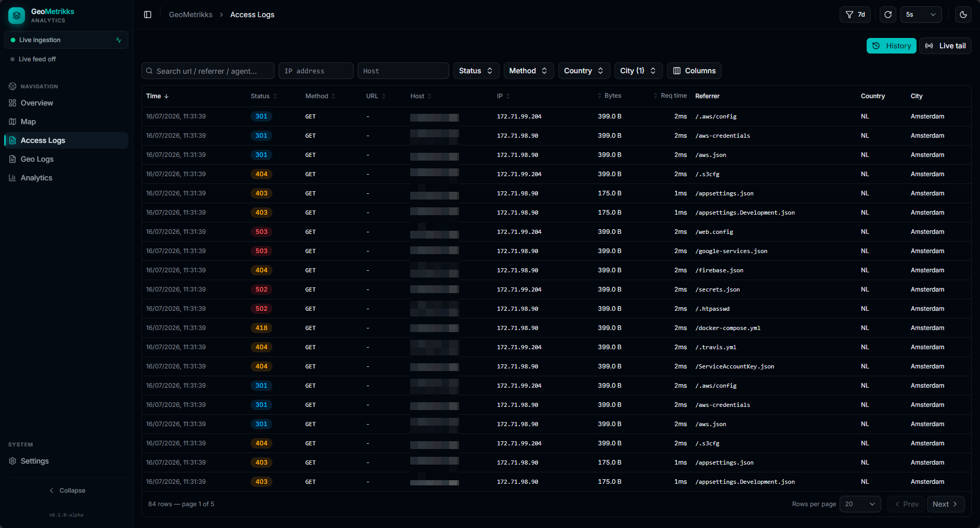Sort by the Method column header

[321, 96]
